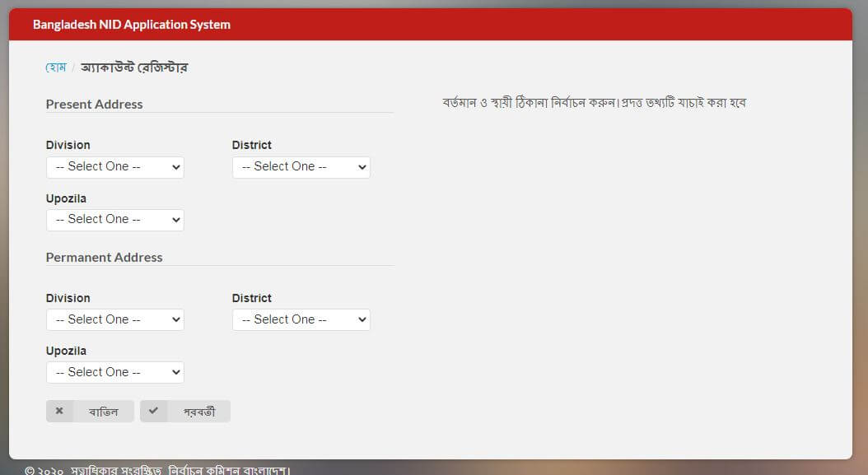The height and width of the screenshot is (475, 868).
Task: Click the Division label under Present Address
Action: coord(68,145)
